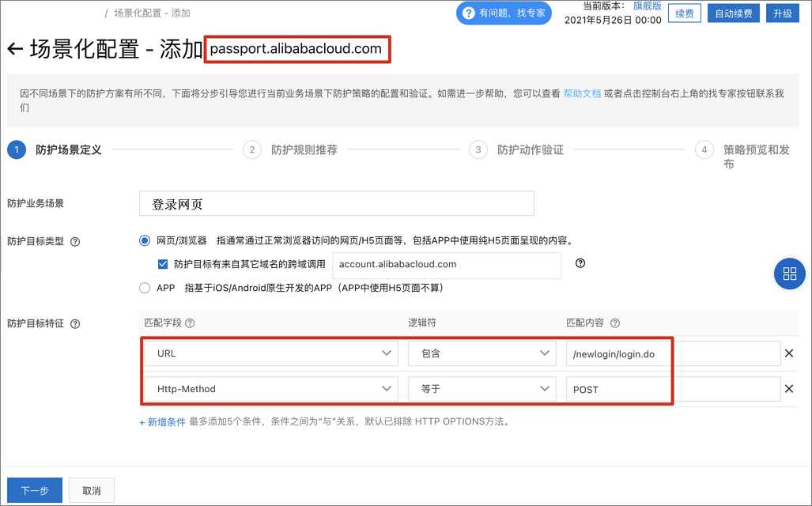Click the 自动续费 auto-renew button
The width and height of the screenshot is (812, 506).
pos(733,13)
